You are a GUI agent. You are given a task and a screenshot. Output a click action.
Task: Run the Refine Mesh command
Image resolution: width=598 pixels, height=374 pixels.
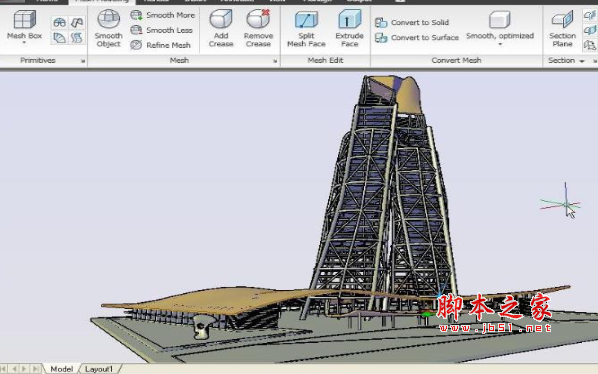point(161,45)
